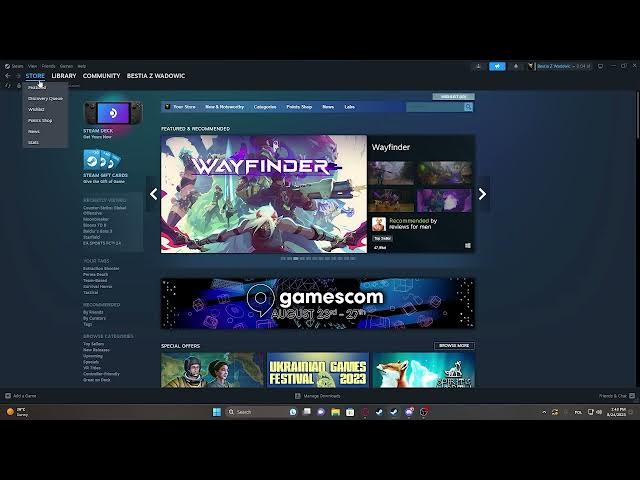640x480 pixels.
Task: Open the Help menu
Action: (82, 66)
